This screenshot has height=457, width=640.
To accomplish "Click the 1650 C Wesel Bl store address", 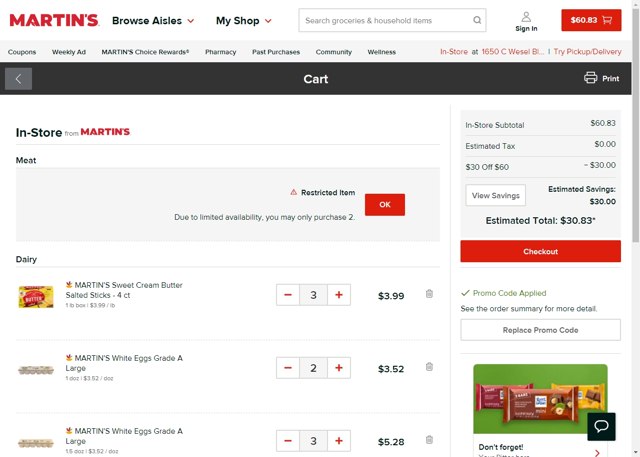I will [x=512, y=51].
